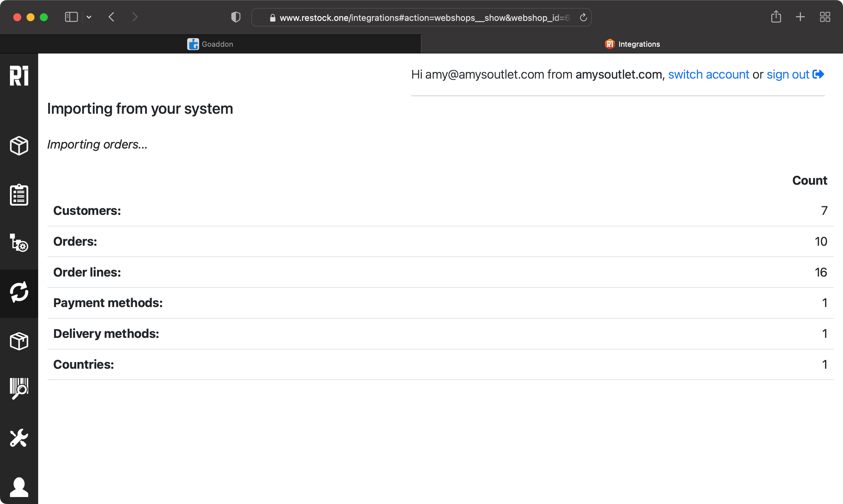Open the workflow gear settings sidebar icon
This screenshot has height=504, width=843.
tap(19, 242)
